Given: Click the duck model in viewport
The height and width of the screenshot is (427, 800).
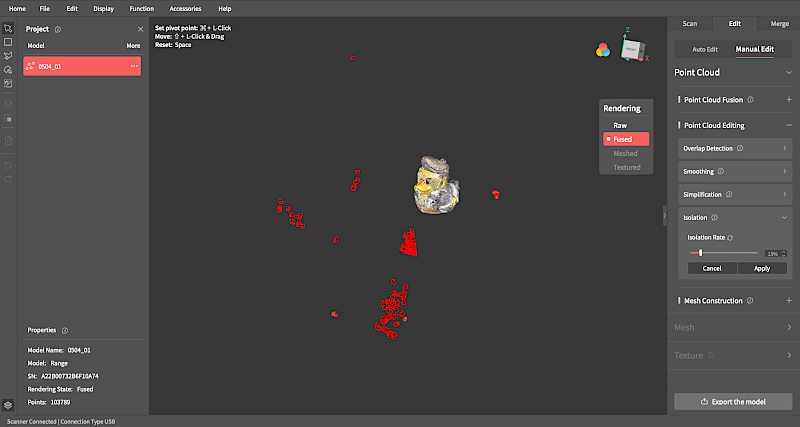Looking at the screenshot, I should (x=436, y=185).
